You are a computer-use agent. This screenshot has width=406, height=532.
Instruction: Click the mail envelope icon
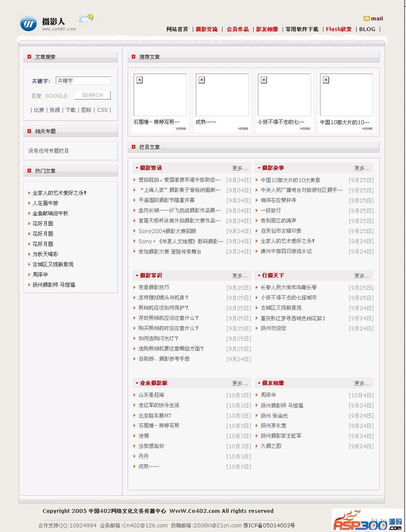[x=366, y=18]
